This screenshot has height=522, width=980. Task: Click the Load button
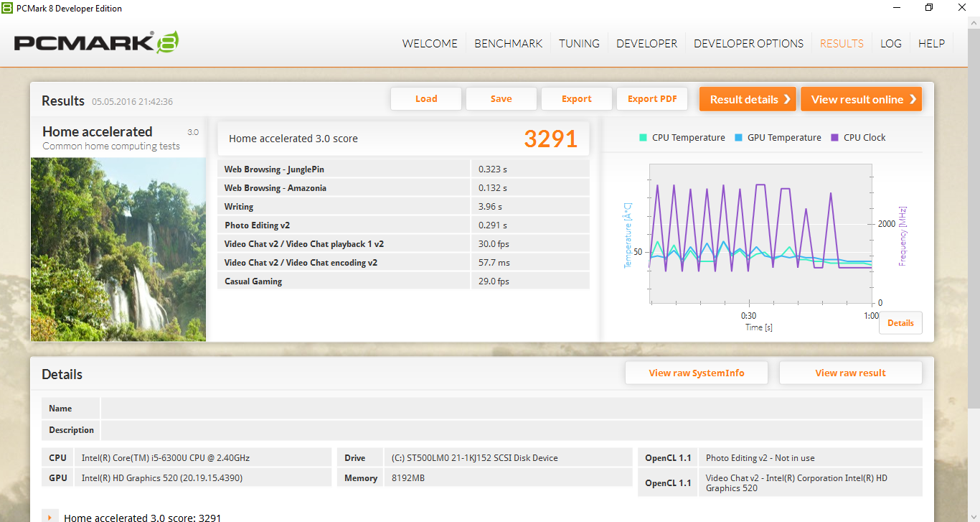426,99
